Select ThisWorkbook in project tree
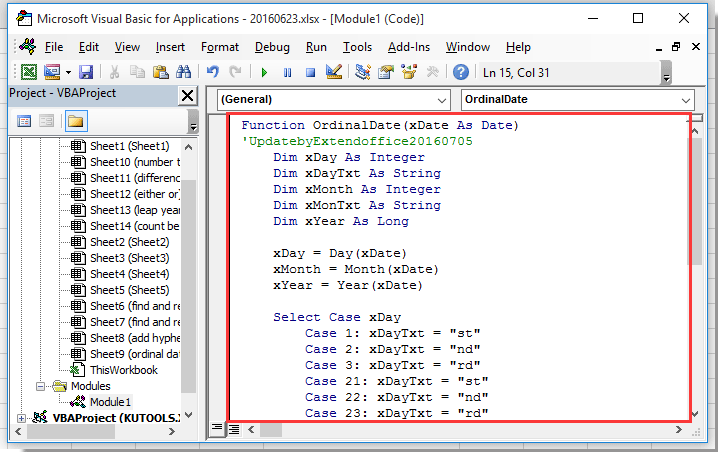The image size is (718, 452). 124,370
